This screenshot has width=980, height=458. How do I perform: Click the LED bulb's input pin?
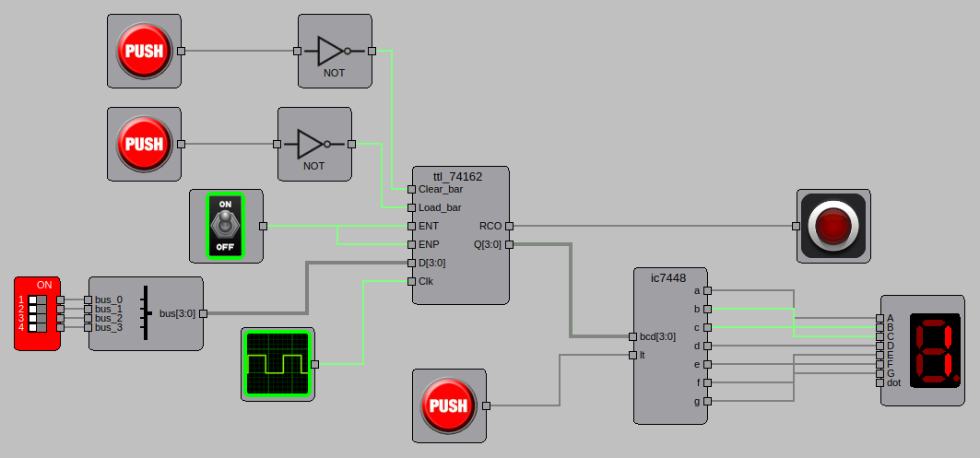(x=796, y=226)
